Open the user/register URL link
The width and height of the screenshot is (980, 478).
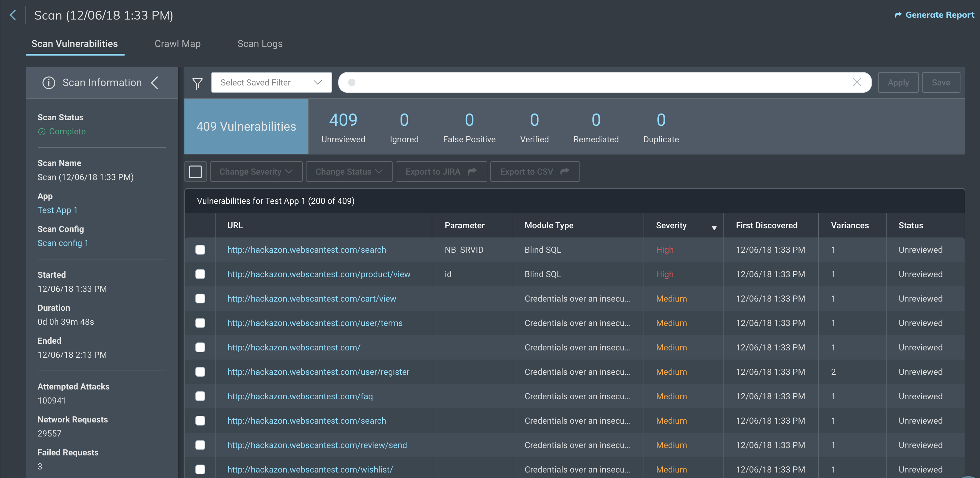coord(318,372)
